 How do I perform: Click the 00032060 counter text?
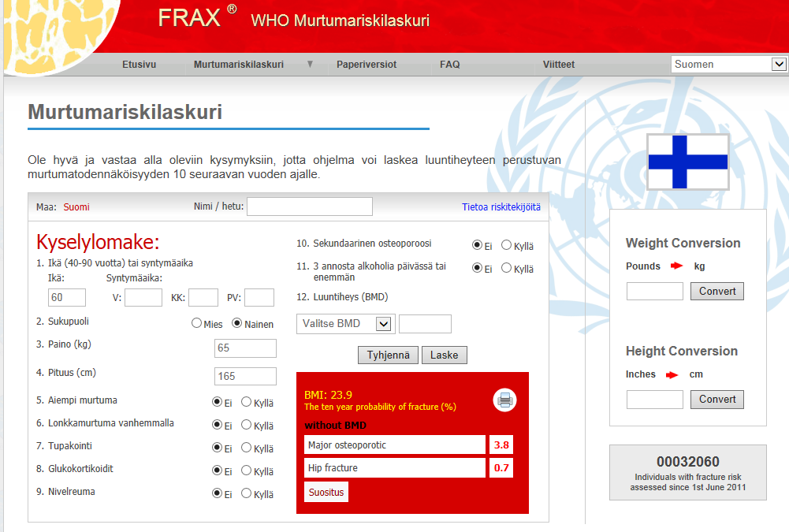[x=688, y=462]
